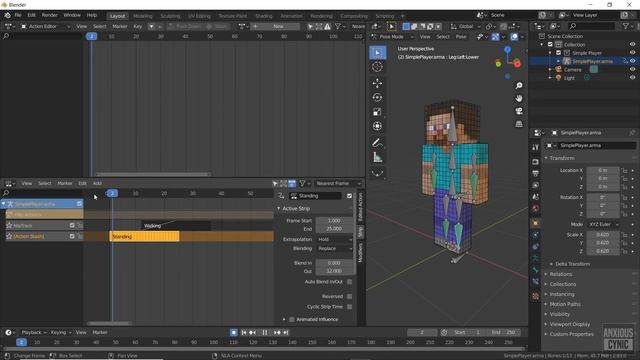This screenshot has width=640, height=360.
Task: Select the Walking NLA strip
Action: (x=176, y=226)
